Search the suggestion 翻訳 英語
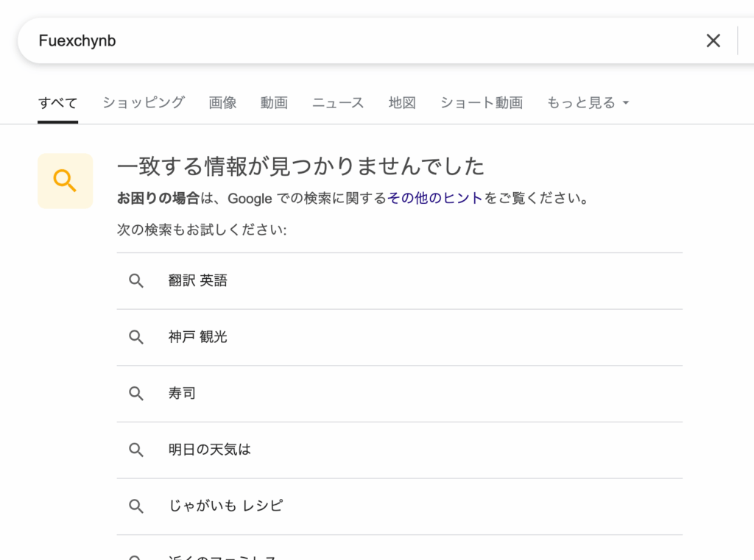This screenshot has height=560, width=754. (x=400, y=280)
